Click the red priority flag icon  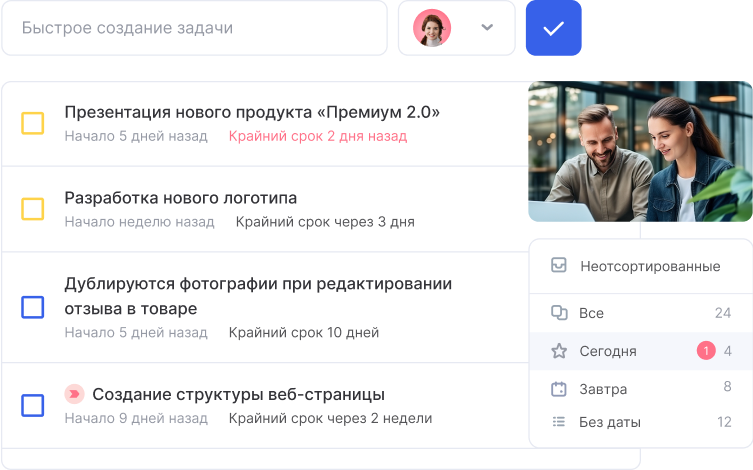pyautogui.click(x=73, y=394)
